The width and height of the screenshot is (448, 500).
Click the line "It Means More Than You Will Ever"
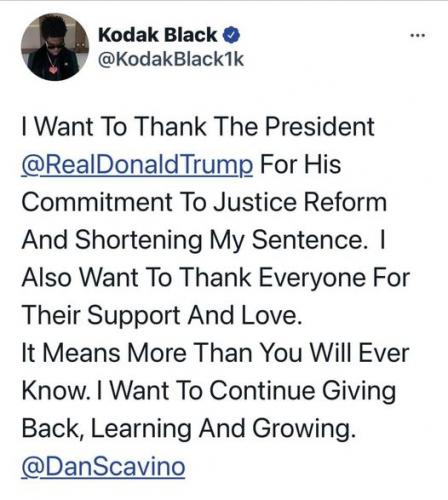coord(215,353)
